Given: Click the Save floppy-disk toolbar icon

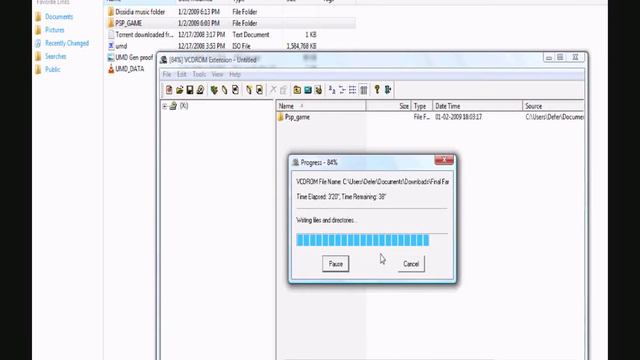Looking at the screenshot, I should [190, 90].
